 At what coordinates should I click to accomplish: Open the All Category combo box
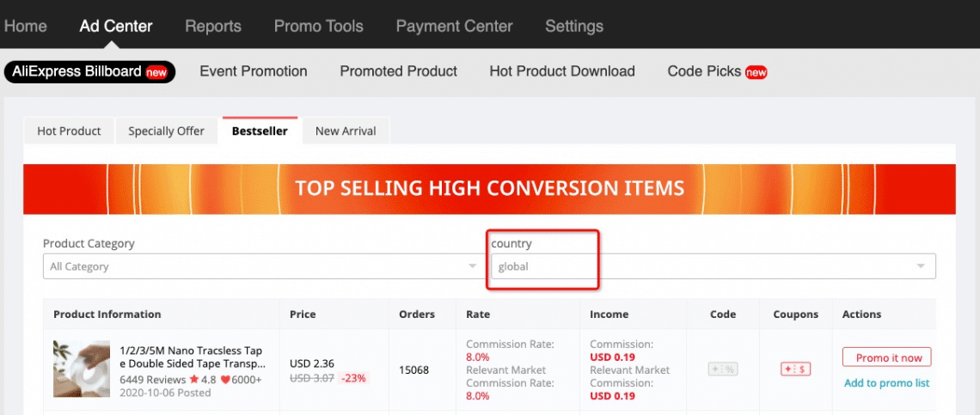coord(258,266)
